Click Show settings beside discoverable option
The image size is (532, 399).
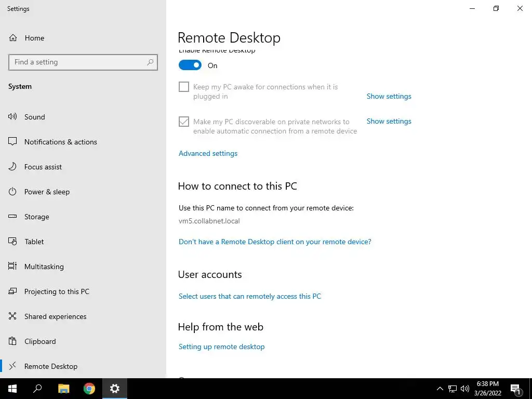click(x=389, y=121)
